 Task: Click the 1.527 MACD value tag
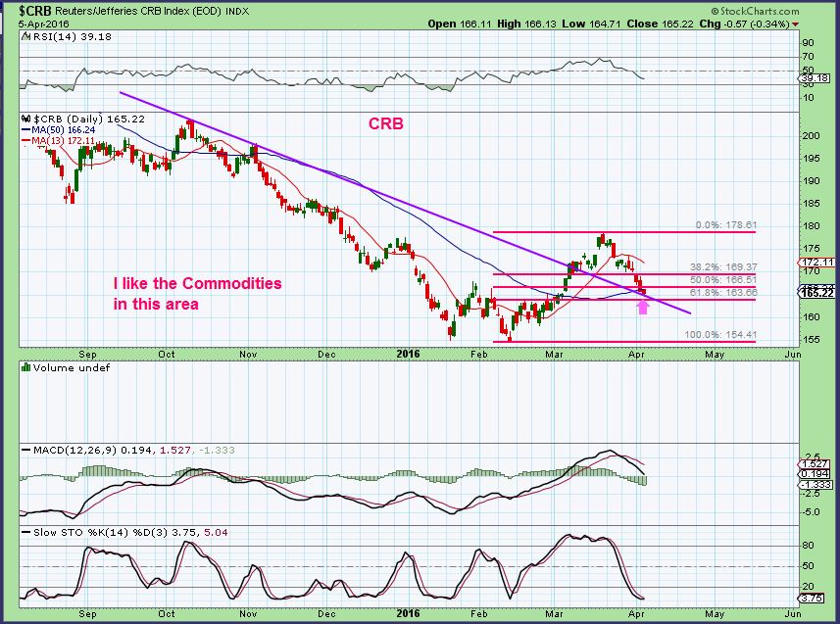pyautogui.click(x=815, y=464)
